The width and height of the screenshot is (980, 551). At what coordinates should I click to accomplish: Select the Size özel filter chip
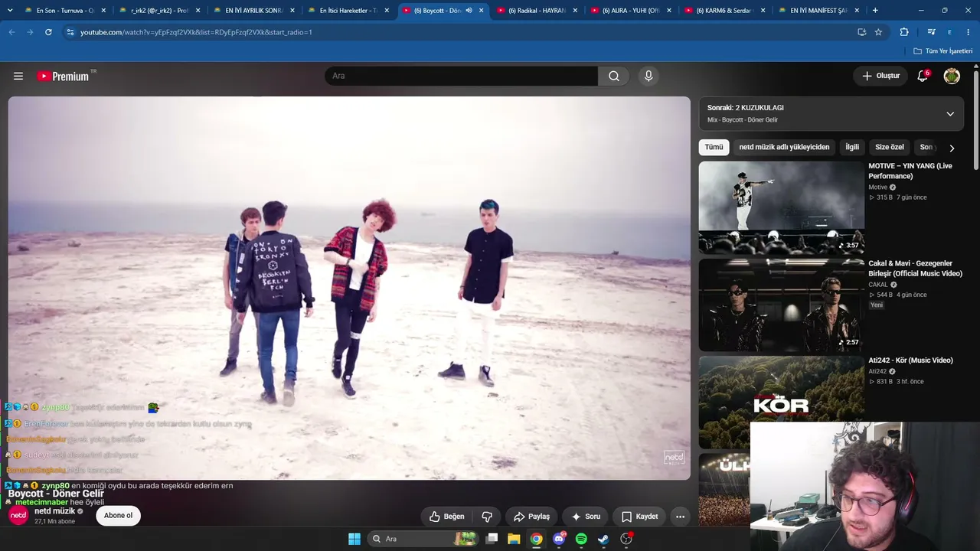click(890, 147)
